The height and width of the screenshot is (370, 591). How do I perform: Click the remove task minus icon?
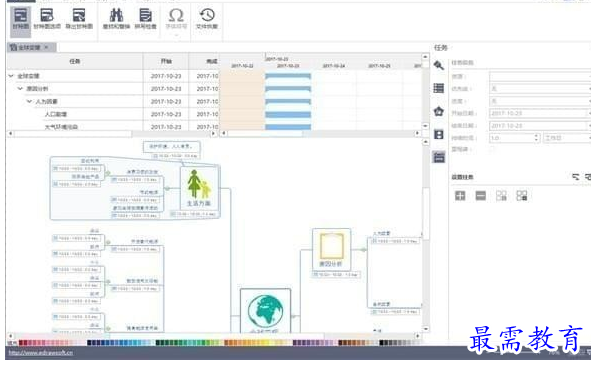pos(481,196)
